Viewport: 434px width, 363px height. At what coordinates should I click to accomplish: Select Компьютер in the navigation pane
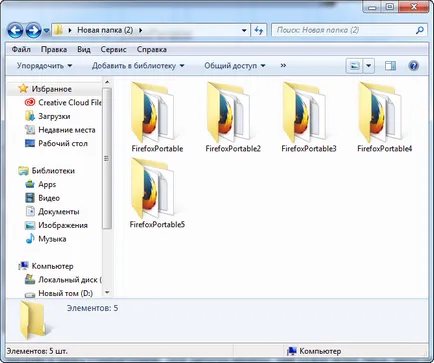pyautogui.click(x=52, y=266)
